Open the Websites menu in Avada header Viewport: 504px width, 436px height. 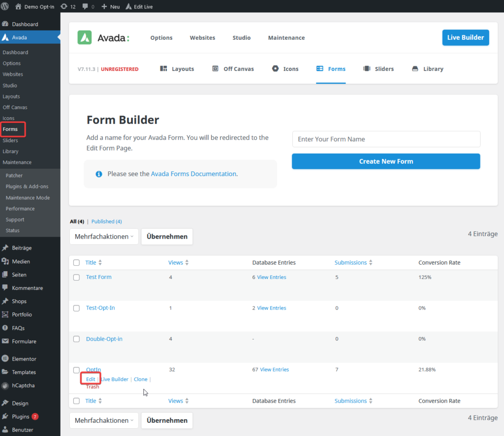[x=202, y=37]
